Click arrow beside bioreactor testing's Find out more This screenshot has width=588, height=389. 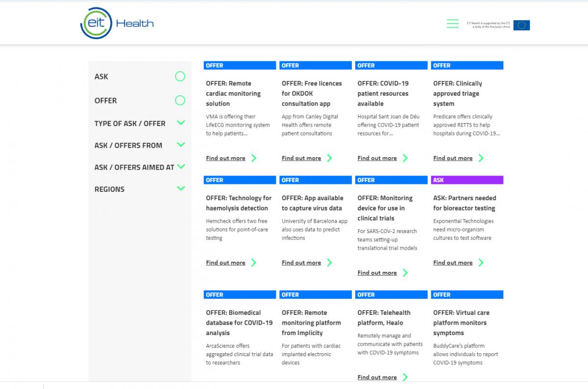(x=481, y=262)
